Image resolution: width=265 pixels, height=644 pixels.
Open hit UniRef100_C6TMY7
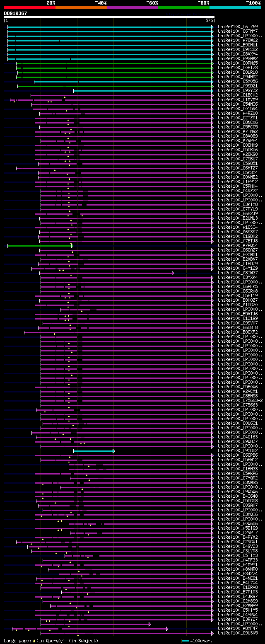pos(238,31)
